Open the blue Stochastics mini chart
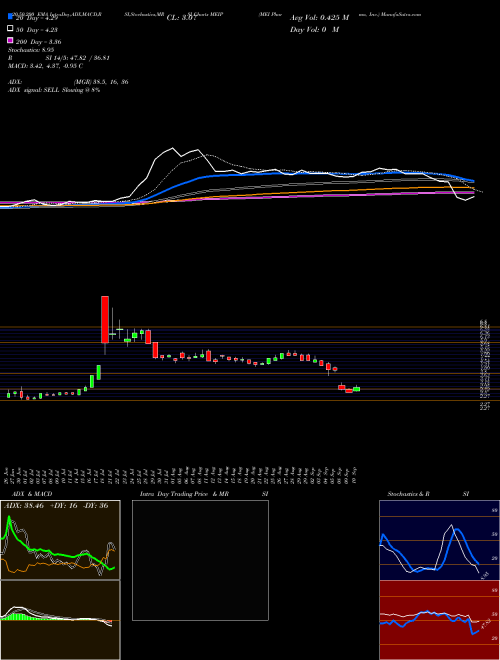The height and width of the screenshot is (660, 500). click(x=439, y=540)
